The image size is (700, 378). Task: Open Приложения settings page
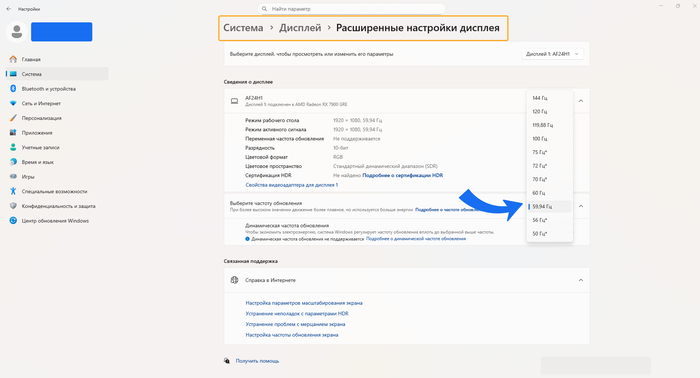pos(57,133)
